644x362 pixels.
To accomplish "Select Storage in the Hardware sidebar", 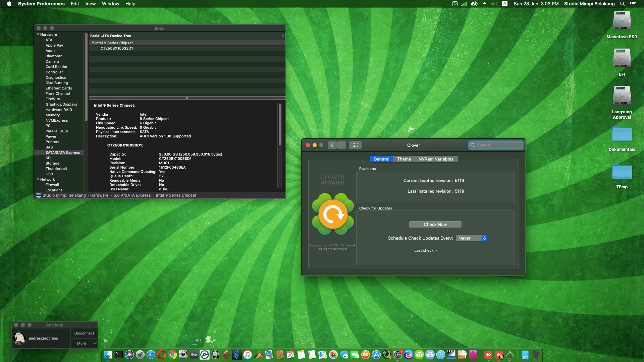I will (52, 163).
